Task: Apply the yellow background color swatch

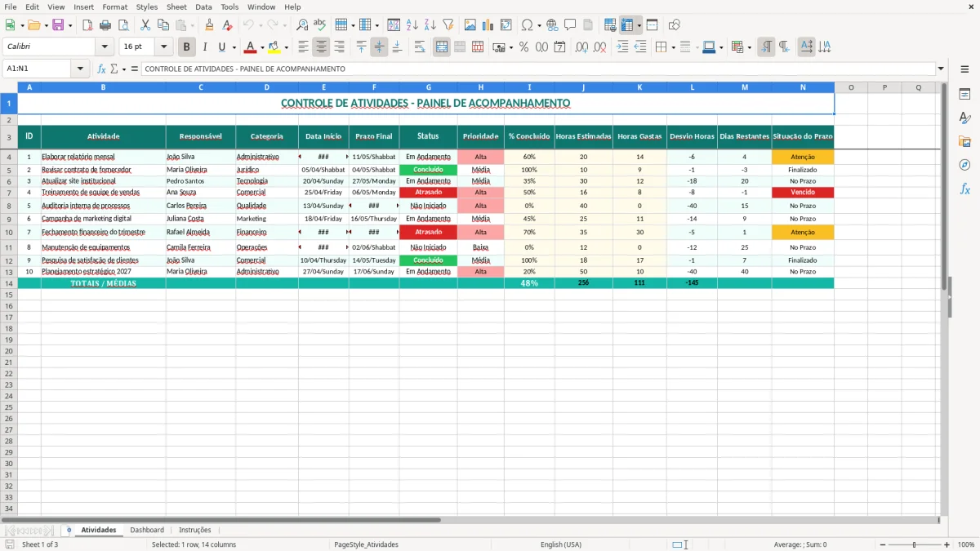Action: (x=274, y=47)
